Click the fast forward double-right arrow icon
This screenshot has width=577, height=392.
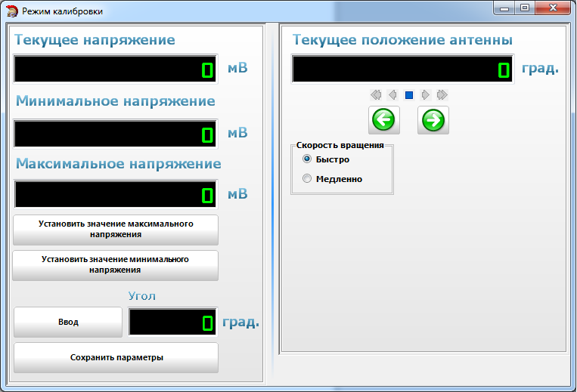click(x=442, y=95)
